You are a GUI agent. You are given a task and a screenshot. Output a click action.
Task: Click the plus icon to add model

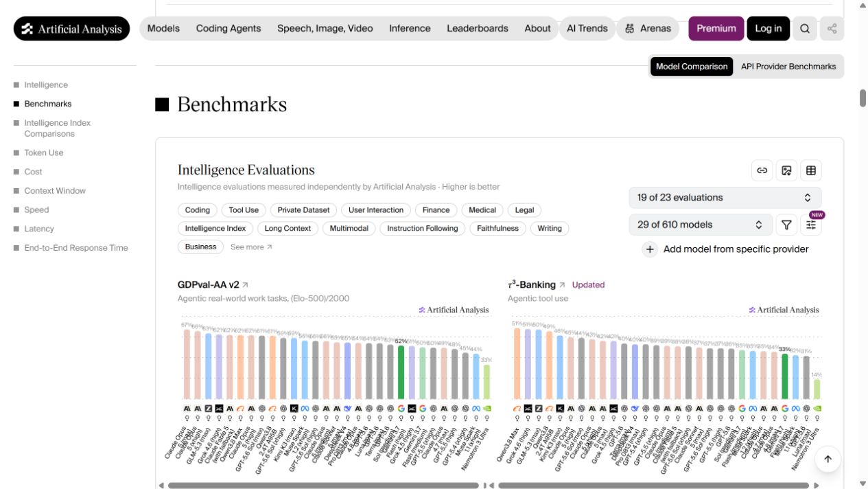(650, 249)
